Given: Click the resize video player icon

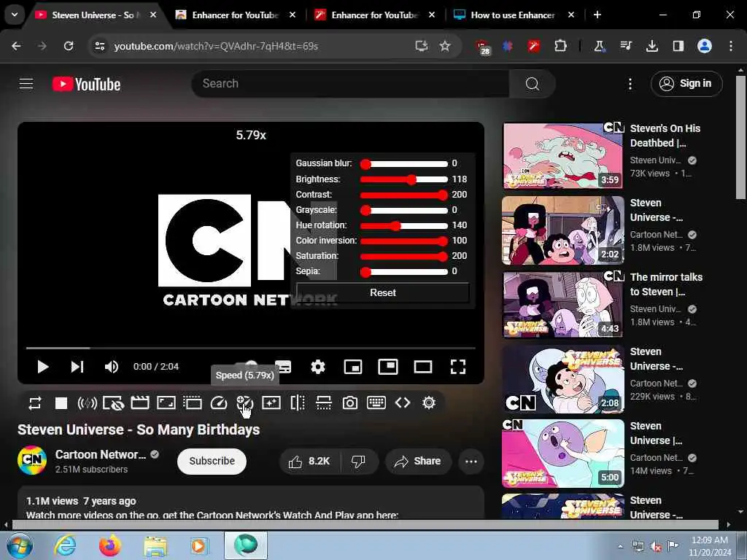Looking at the screenshot, I should tap(166, 403).
